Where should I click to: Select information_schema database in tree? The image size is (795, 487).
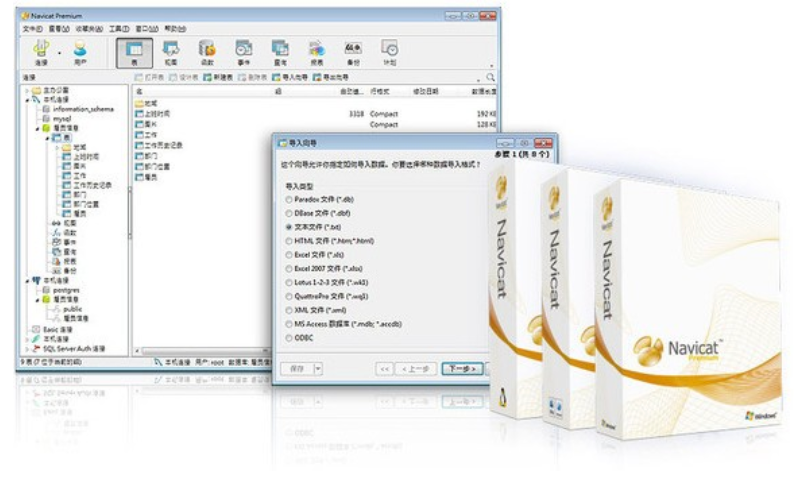tap(79, 109)
